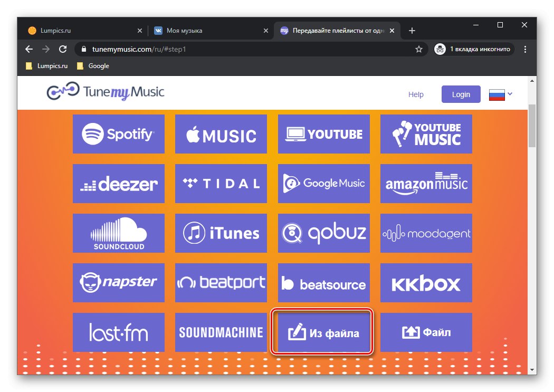Select the YouTube Music tile

pos(426,134)
